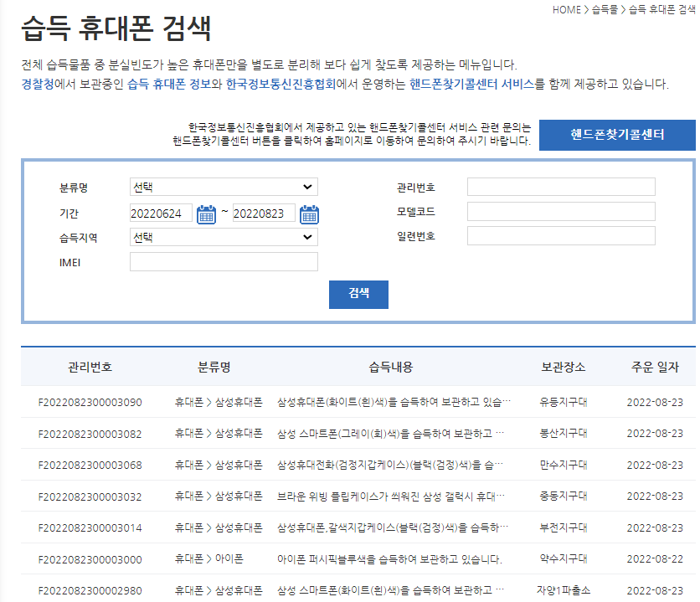The width and height of the screenshot is (700, 602).
Task: Click the 2022-08-22 found date cell
Action: (x=655, y=559)
